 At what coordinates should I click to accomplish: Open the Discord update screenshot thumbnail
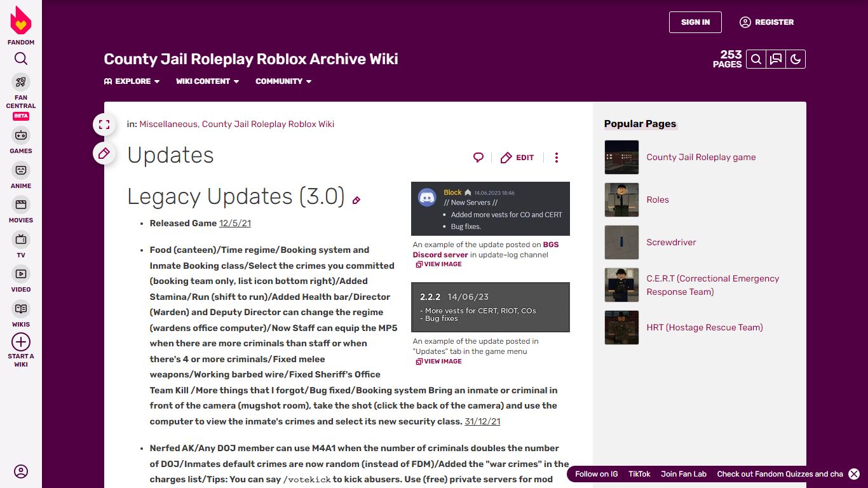[491, 209]
